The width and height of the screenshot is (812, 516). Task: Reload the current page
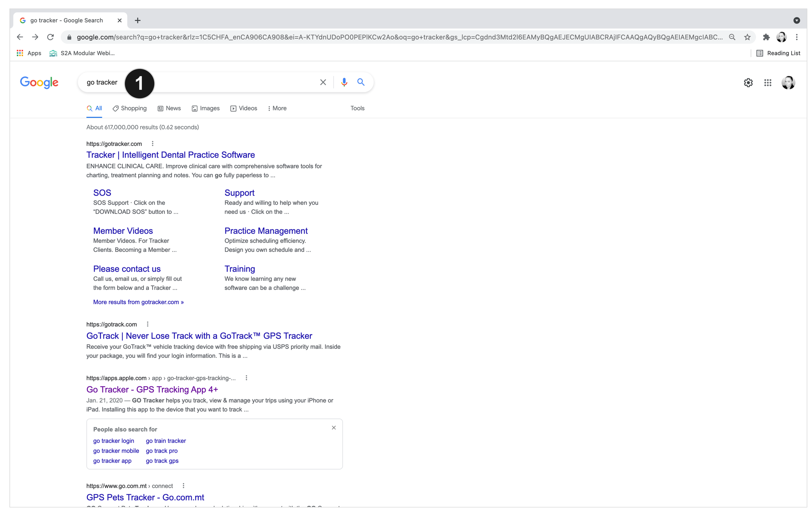(50, 37)
